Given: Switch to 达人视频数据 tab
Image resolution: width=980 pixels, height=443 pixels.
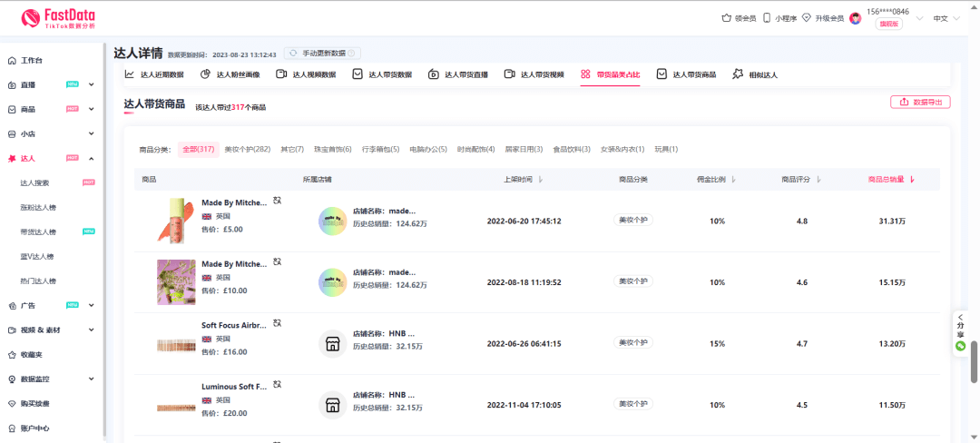Looking at the screenshot, I should tap(307, 74).
